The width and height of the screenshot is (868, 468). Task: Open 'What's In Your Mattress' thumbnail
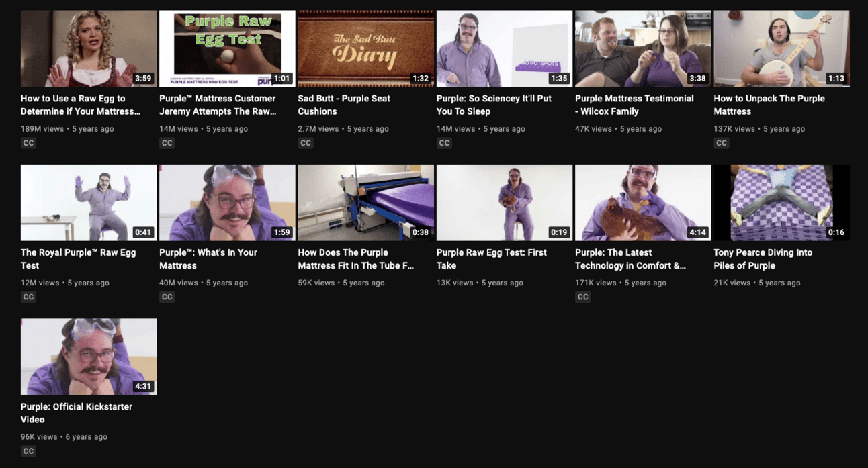point(227,202)
